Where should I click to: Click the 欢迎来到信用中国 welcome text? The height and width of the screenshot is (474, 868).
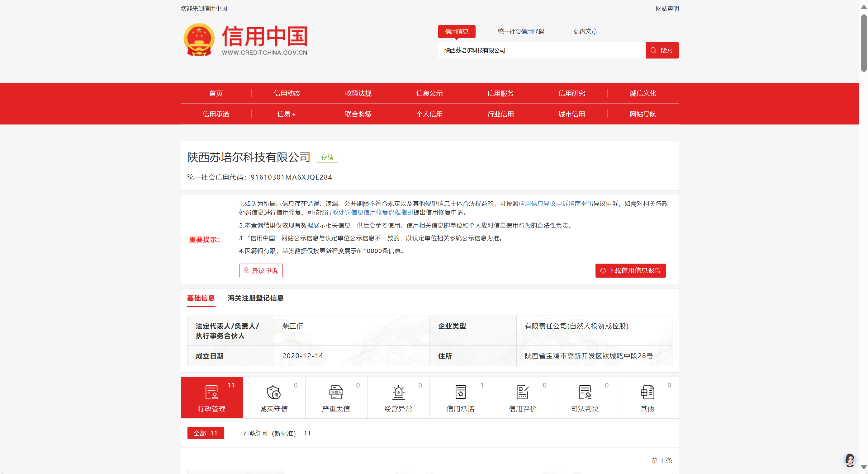203,8
